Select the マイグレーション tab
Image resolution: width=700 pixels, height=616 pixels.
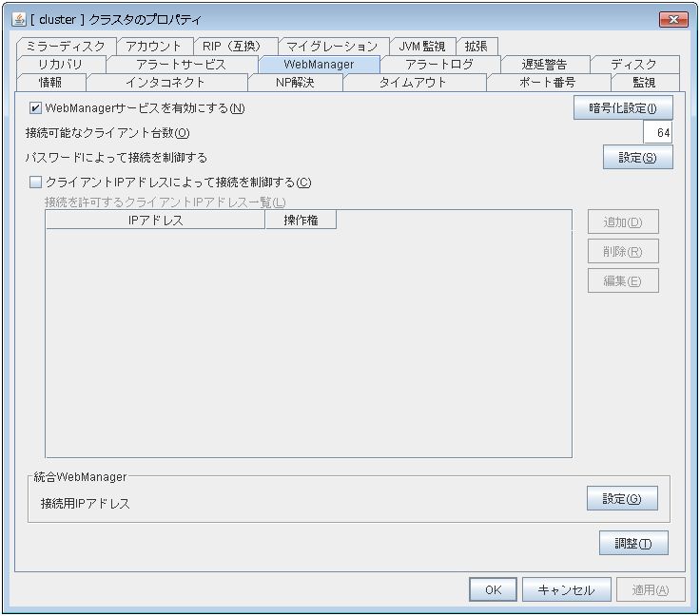[x=332, y=46]
